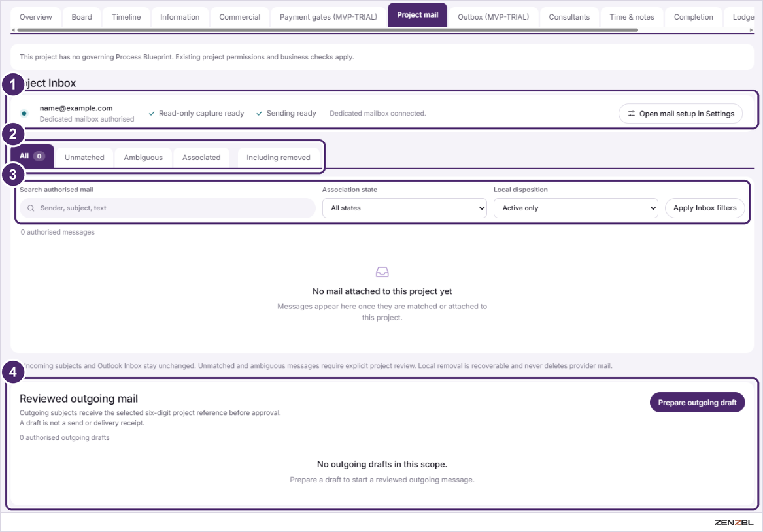Apply Inbox filters
Image resolution: width=763 pixels, height=532 pixels.
tap(705, 208)
